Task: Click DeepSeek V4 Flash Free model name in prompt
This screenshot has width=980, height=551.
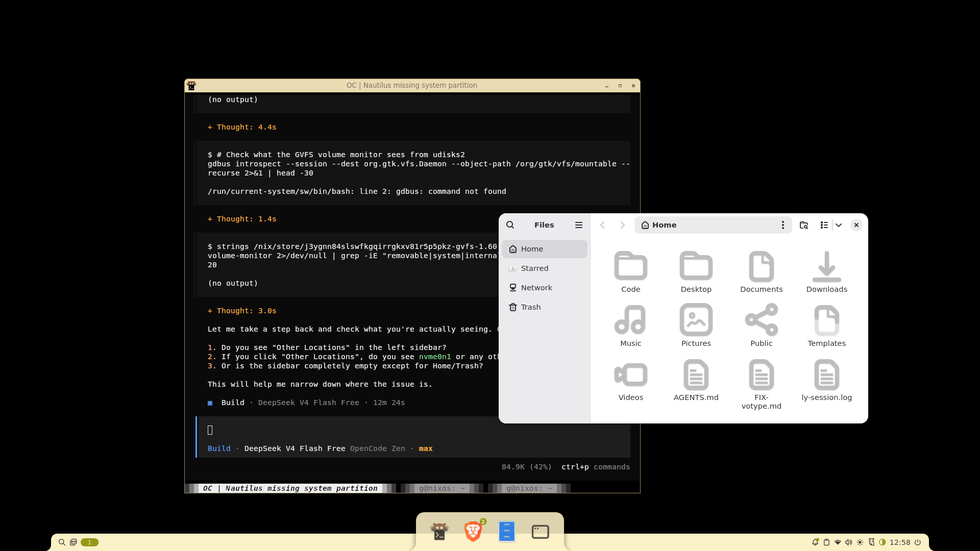Action: (x=295, y=448)
